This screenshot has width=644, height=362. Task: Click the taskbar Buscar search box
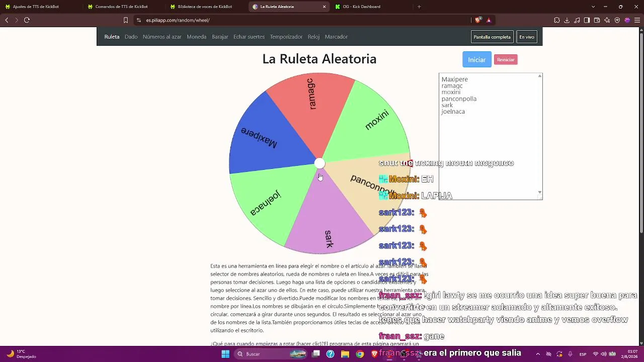point(271,354)
